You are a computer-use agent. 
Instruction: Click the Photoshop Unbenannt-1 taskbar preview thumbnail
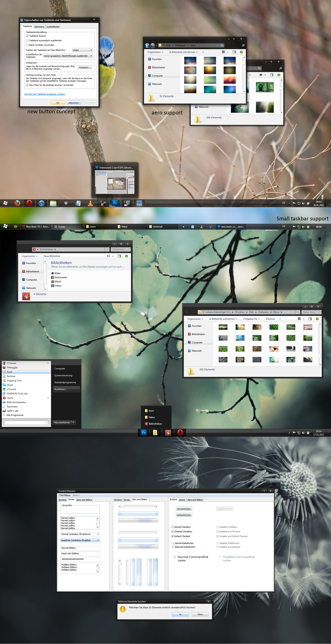115,182
